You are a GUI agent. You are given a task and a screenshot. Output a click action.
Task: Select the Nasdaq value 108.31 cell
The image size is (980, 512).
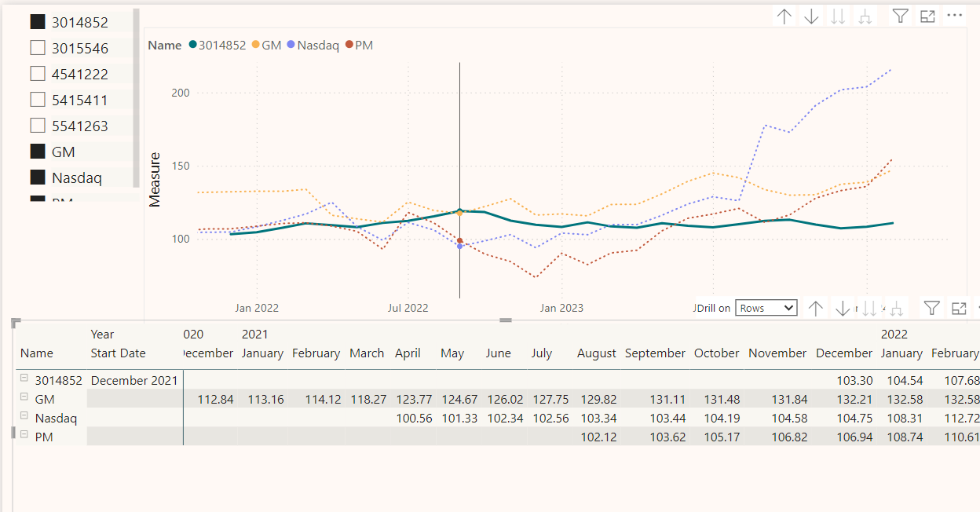point(903,418)
